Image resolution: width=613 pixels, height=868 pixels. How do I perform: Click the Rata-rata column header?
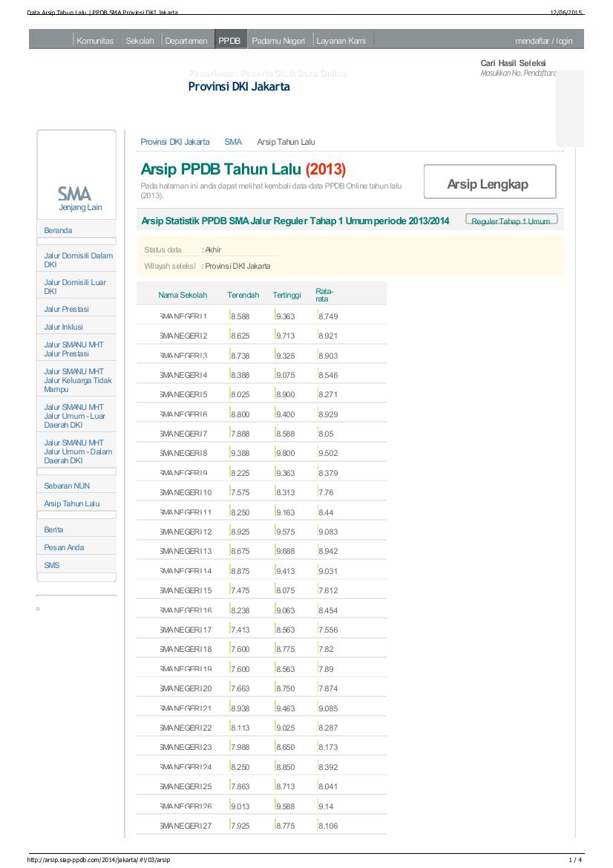pos(324,295)
